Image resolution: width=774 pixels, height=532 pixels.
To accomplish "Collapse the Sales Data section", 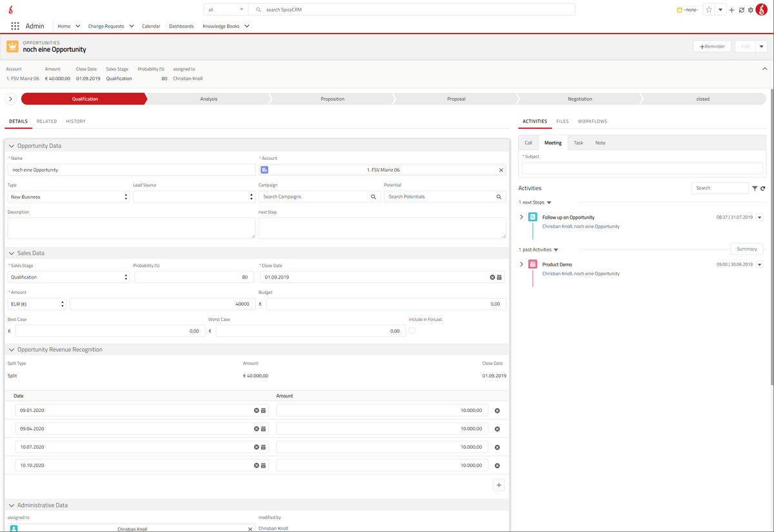I will point(12,253).
